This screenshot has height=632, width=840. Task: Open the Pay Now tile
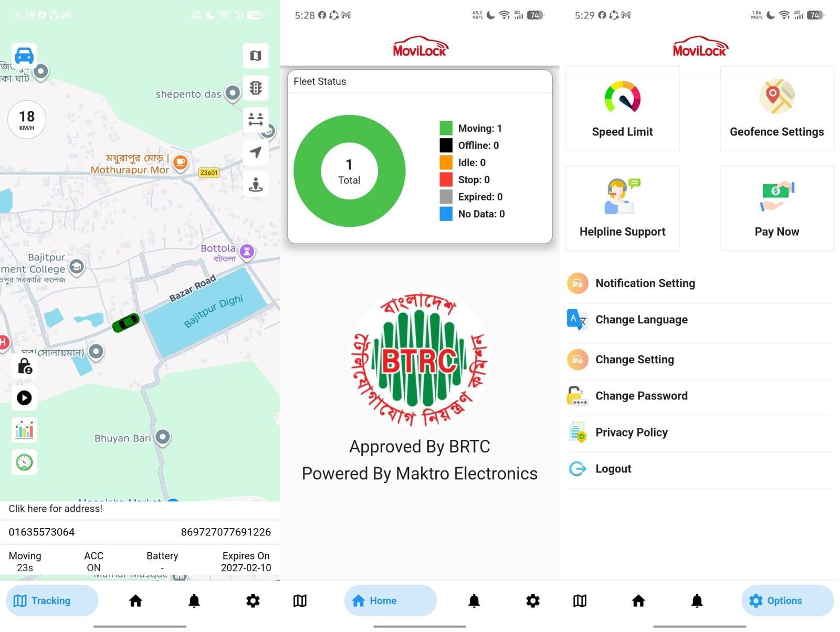tap(776, 208)
